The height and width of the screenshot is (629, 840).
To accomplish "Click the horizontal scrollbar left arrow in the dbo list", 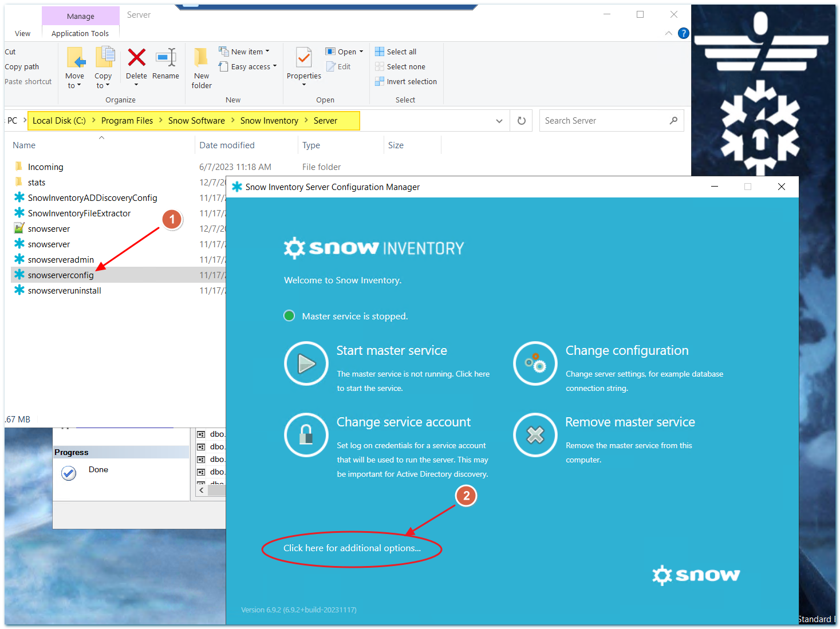I will coord(202,490).
